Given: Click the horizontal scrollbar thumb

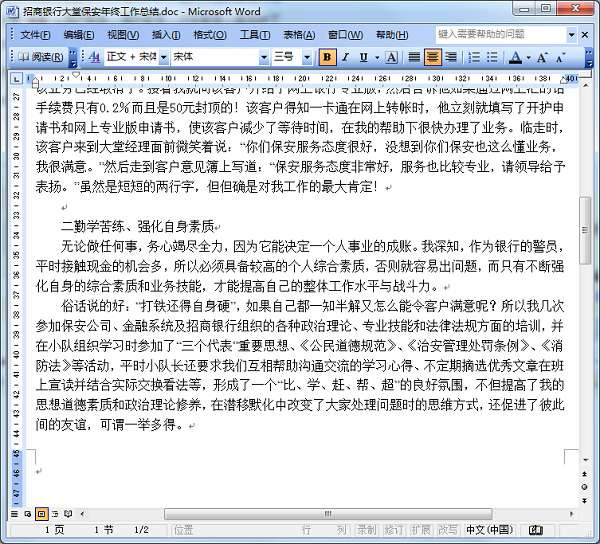Looking at the screenshot, I should click(x=328, y=514).
